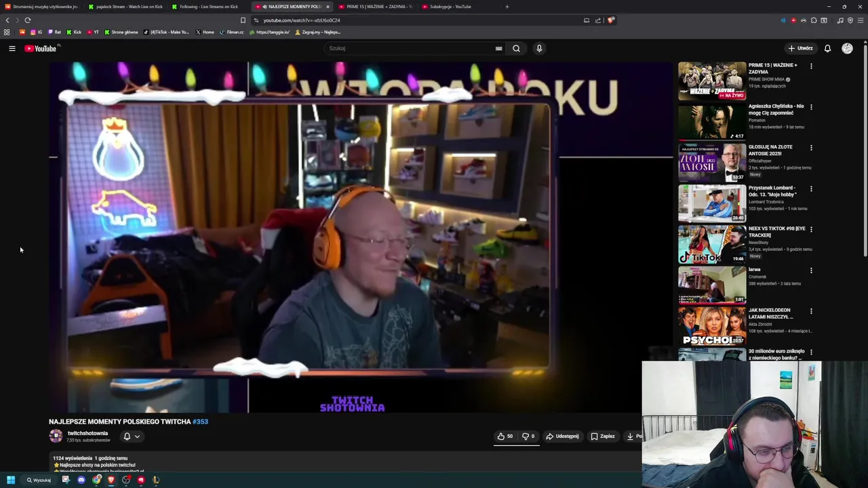Open more options for larwa video

tap(811, 270)
